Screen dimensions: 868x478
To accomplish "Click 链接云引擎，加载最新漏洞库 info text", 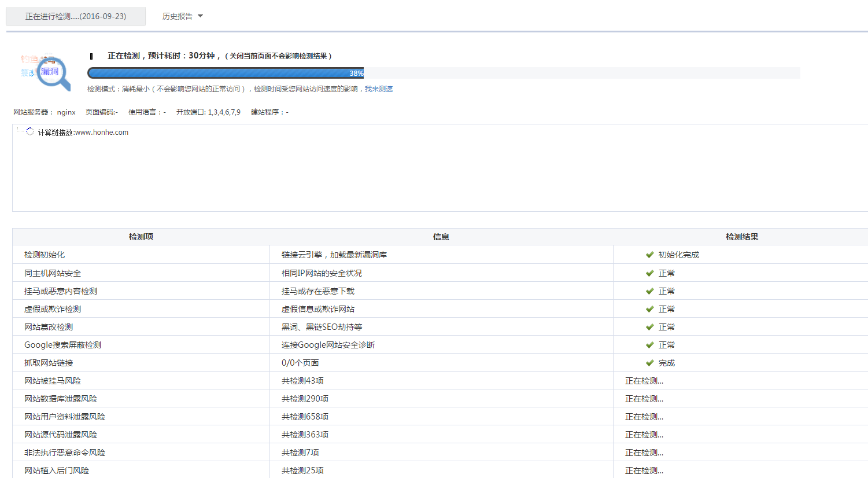I will 334,255.
